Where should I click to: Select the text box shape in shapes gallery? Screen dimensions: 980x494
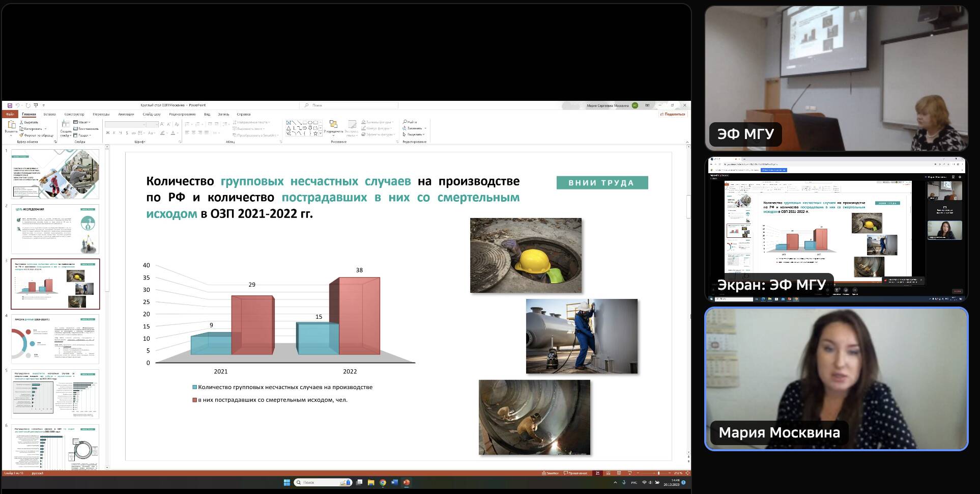(289, 122)
